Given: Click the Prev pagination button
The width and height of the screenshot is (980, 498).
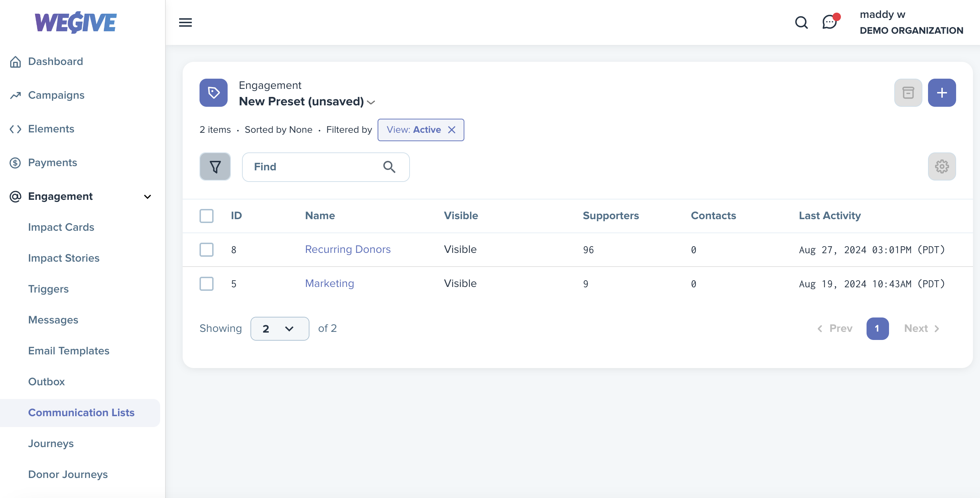Looking at the screenshot, I should [x=835, y=328].
